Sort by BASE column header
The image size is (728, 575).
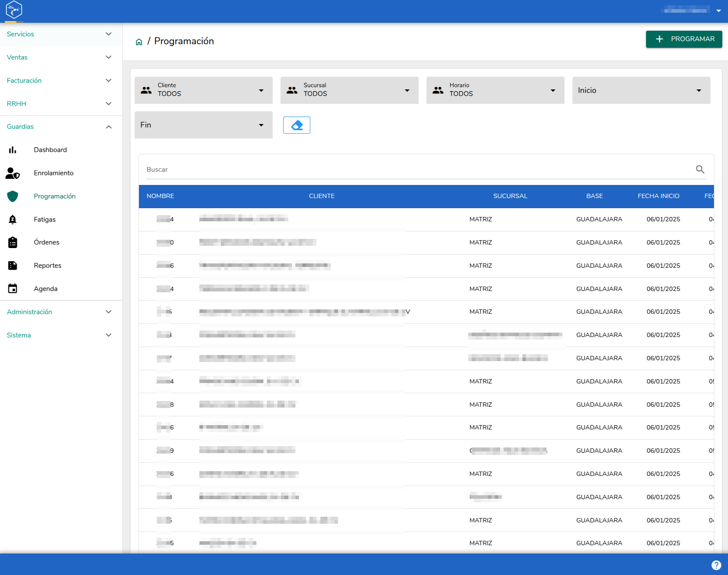coord(595,196)
